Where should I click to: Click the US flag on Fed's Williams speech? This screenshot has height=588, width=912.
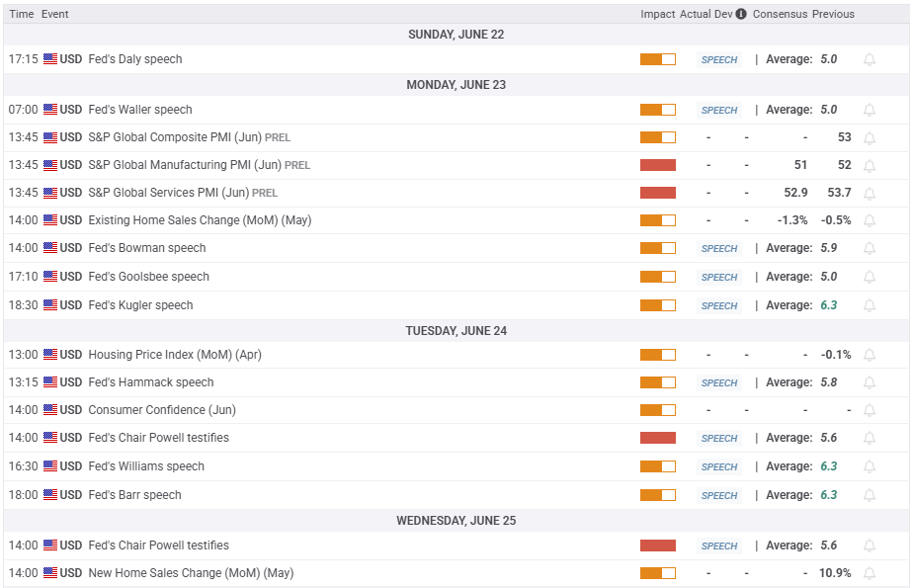click(50, 466)
